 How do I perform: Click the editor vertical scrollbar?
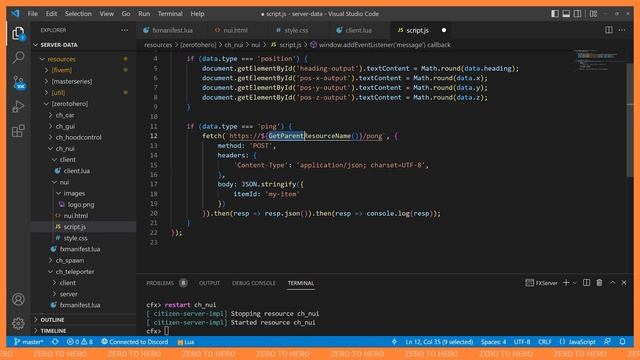pyautogui.click(x=630, y=120)
